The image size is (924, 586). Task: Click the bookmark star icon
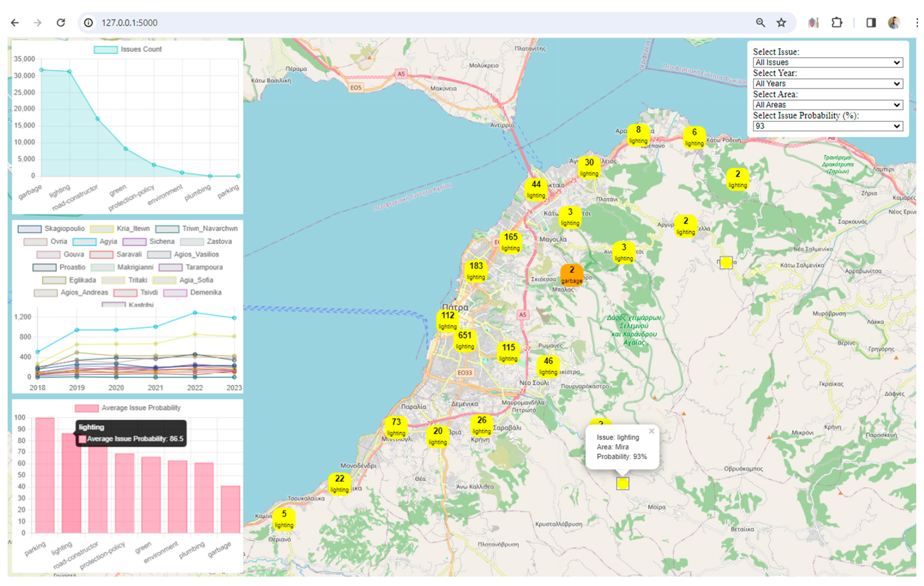781,23
